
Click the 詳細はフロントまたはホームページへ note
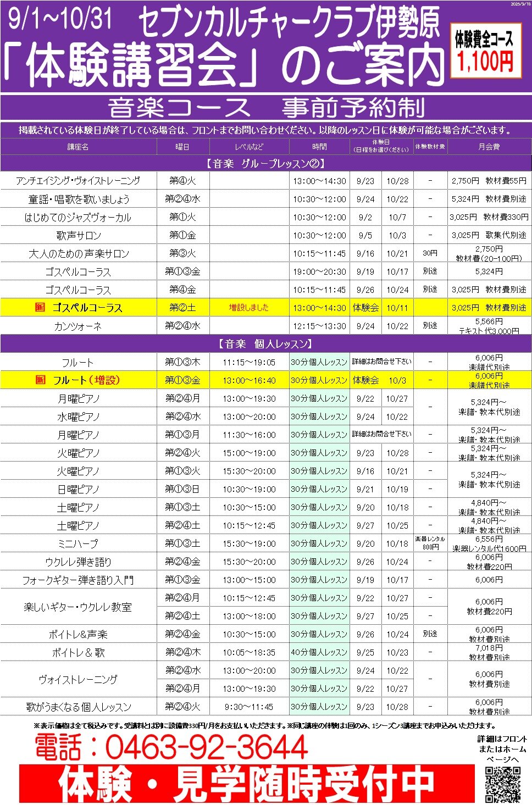[x=502, y=749]
